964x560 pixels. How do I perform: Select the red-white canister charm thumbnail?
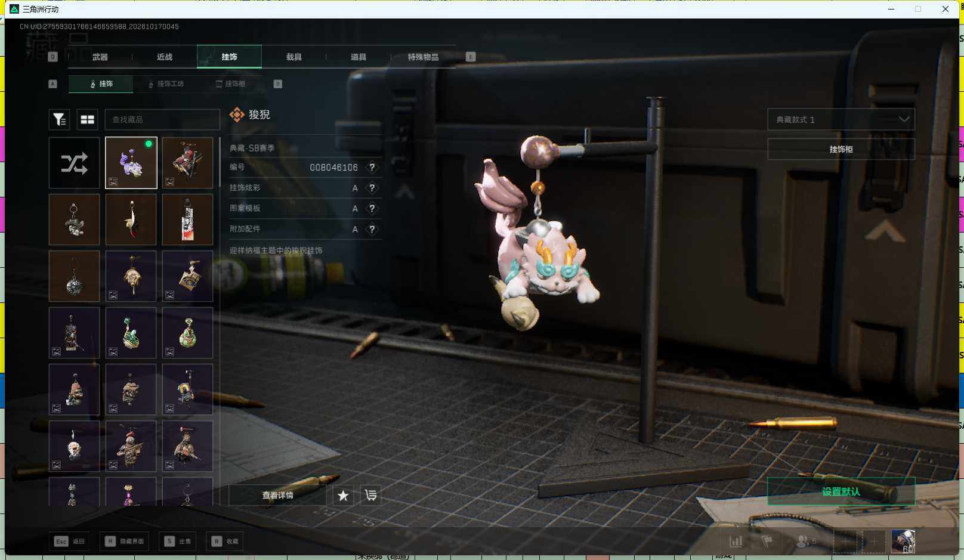188,219
